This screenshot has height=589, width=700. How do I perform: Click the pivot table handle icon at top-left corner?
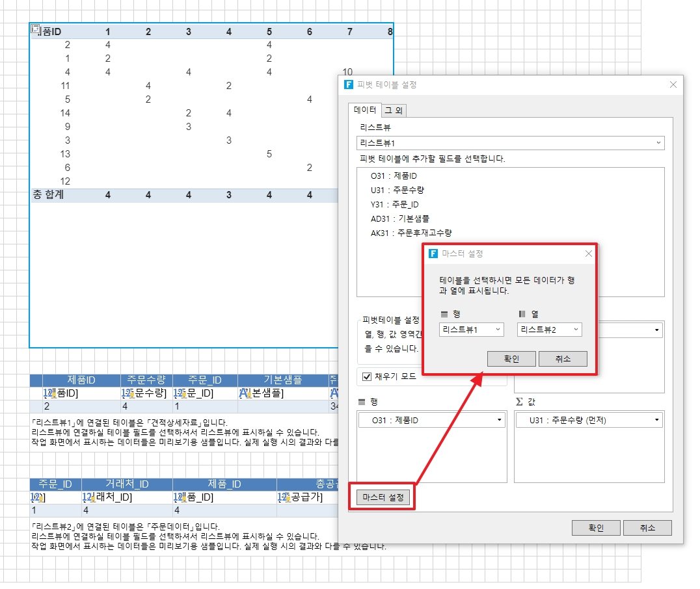tap(36, 29)
